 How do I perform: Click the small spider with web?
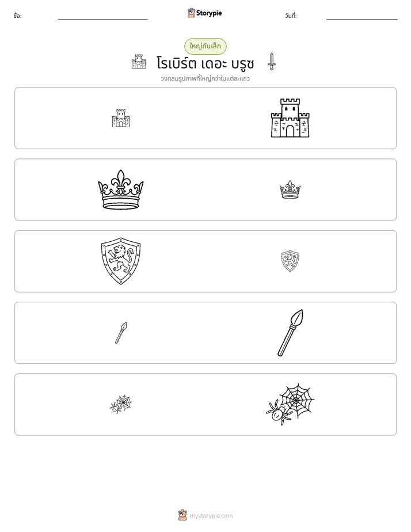coord(121,404)
